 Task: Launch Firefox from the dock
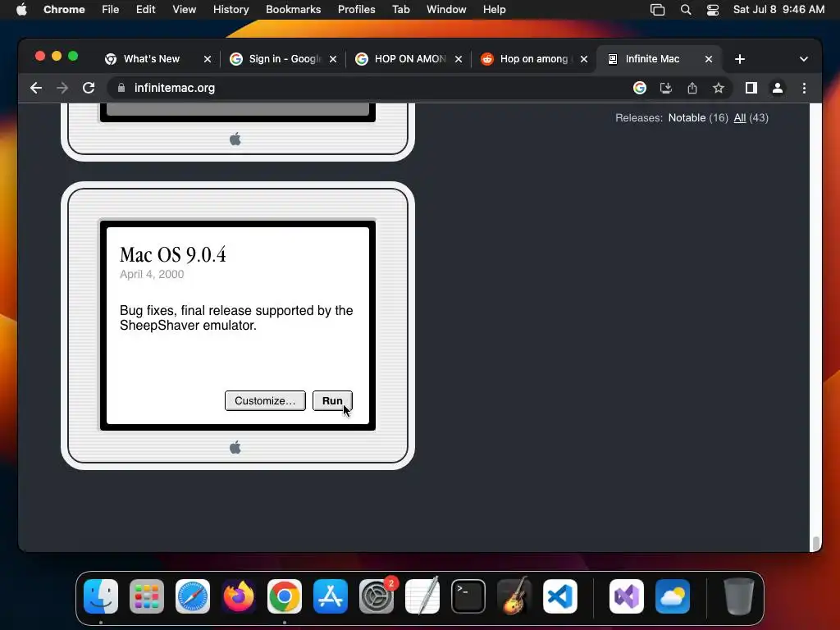pyautogui.click(x=239, y=596)
